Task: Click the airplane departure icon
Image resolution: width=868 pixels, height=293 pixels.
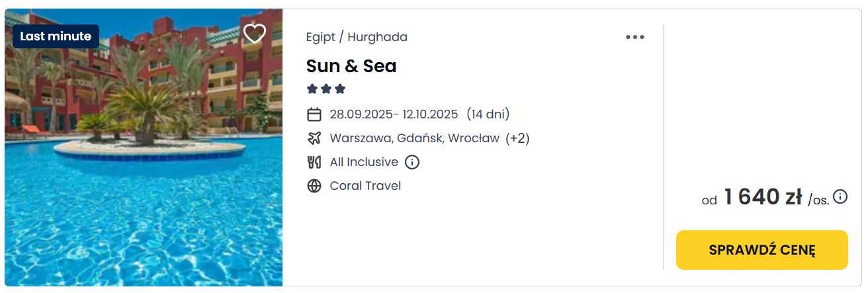Action: pos(314,138)
